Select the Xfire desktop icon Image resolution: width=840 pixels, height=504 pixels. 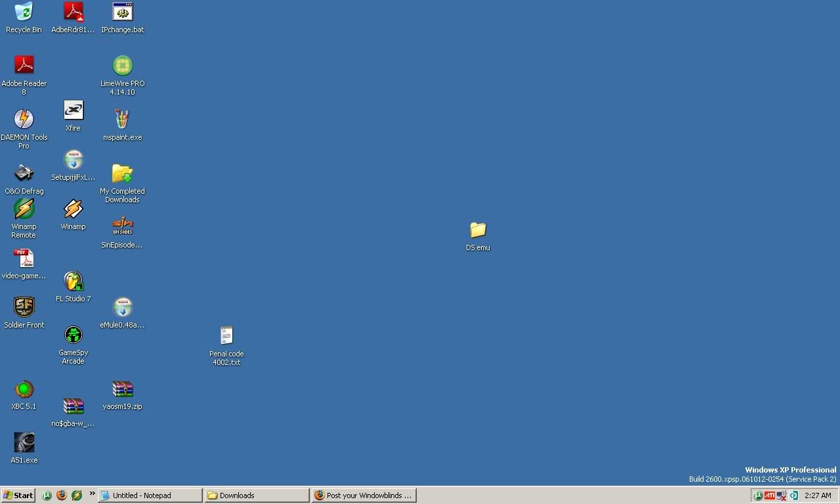click(x=73, y=110)
